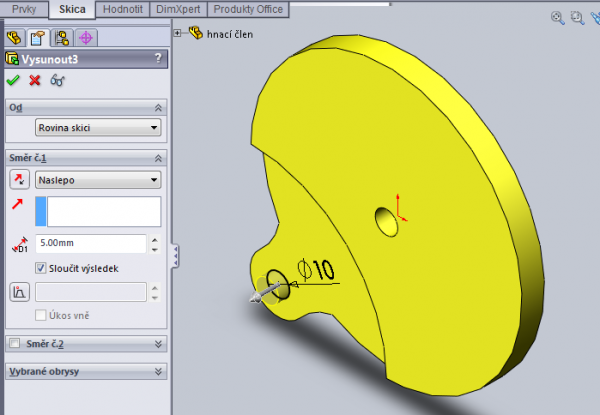Open the Produkty Office tab

point(249,9)
